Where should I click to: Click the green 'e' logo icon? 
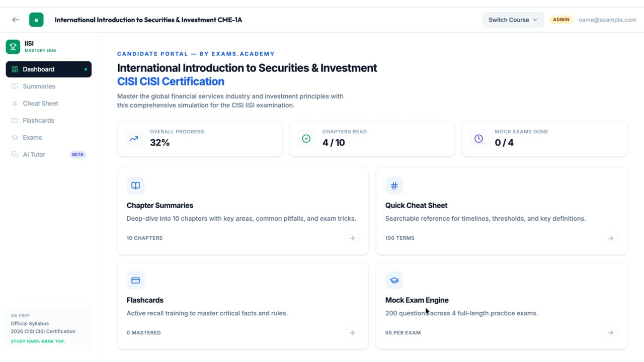36,20
